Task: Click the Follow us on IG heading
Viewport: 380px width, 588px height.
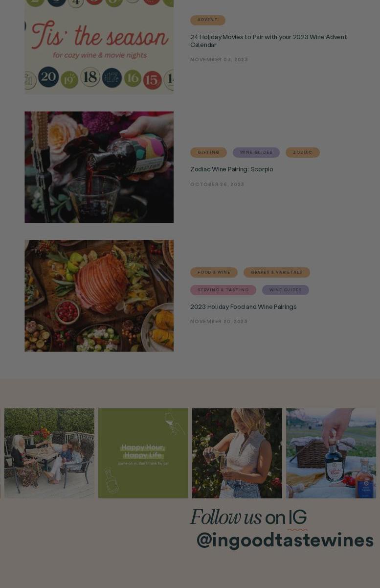Action: (x=248, y=517)
